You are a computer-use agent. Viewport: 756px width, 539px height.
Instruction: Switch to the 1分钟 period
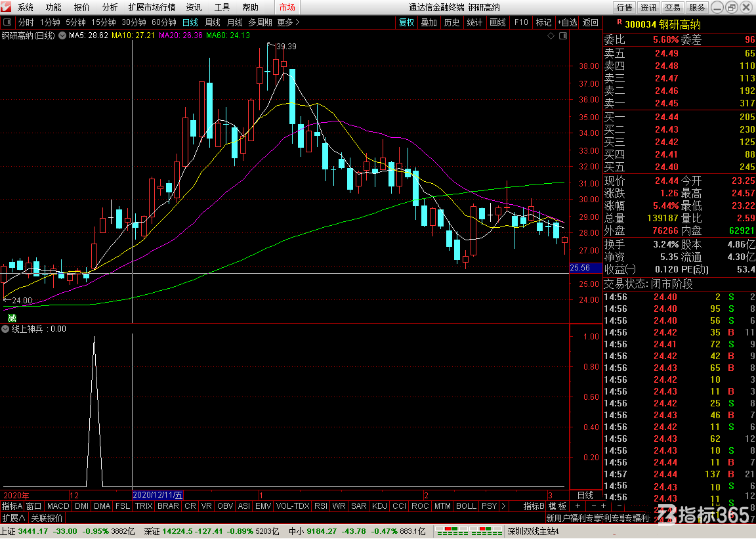click(x=50, y=22)
